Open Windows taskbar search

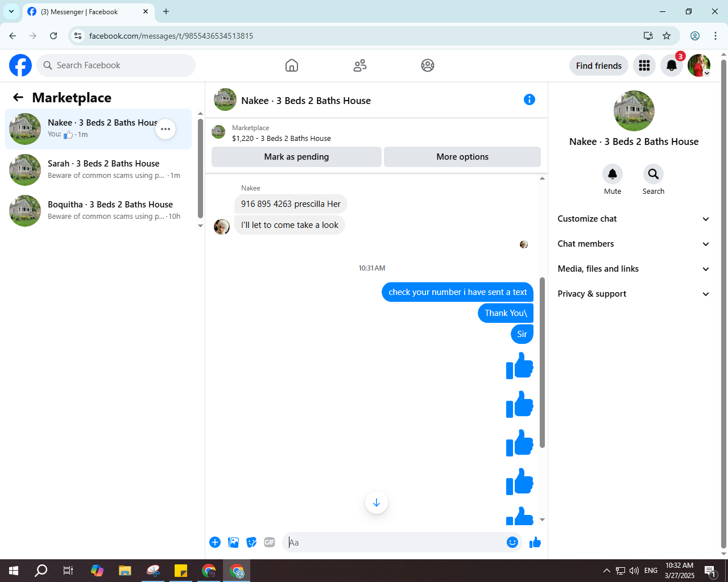pos(41,571)
